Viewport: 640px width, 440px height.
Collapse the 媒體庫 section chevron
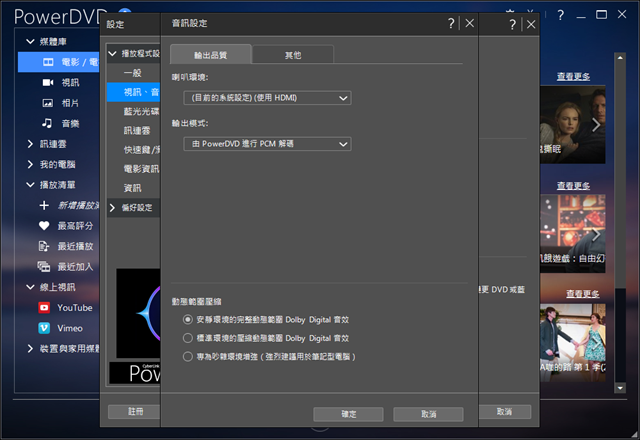coord(30,41)
